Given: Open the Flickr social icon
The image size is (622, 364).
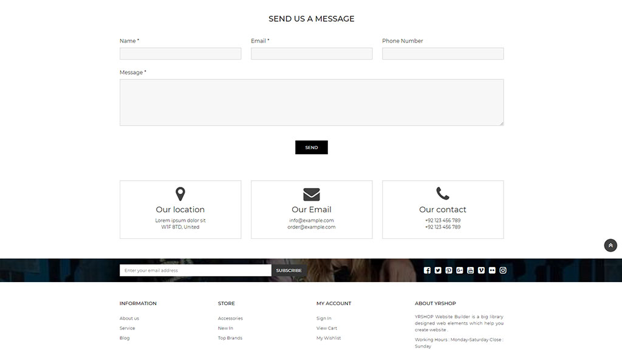Looking at the screenshot, I should (492, 271).
